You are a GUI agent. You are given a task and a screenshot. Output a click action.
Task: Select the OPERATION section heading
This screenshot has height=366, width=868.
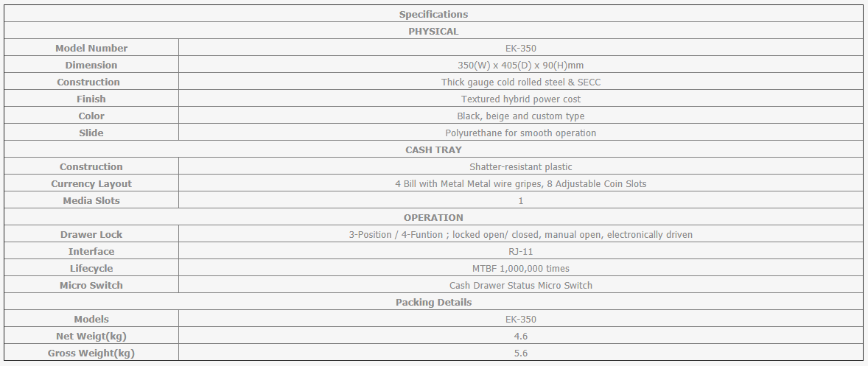(x=433, y=218)
